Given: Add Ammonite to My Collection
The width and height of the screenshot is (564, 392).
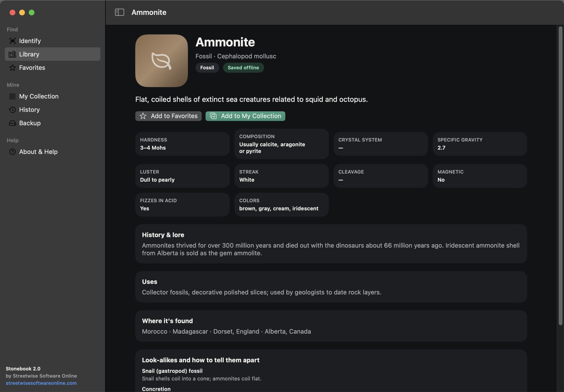Looking at the screenshot, I should [245, 116].
